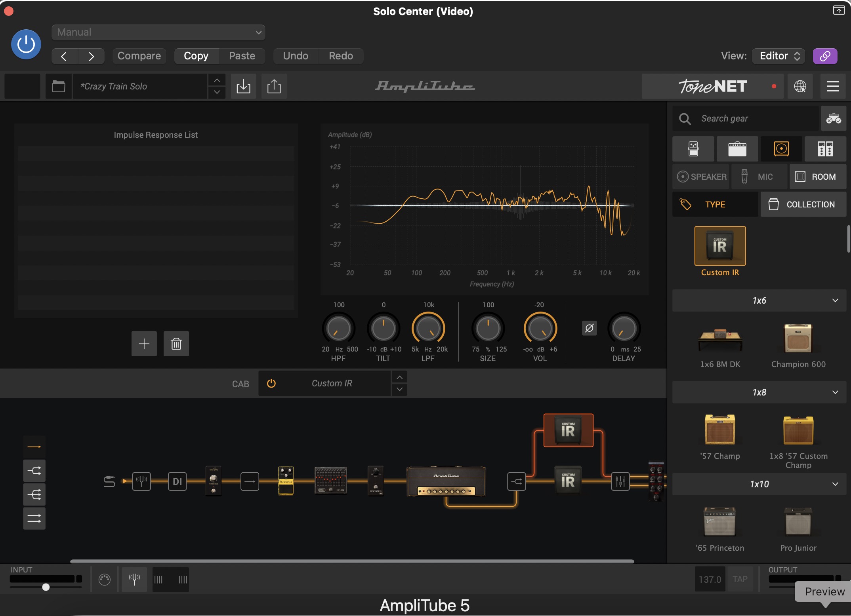Click the Copy button
The image size is (851, 616).
196,56
